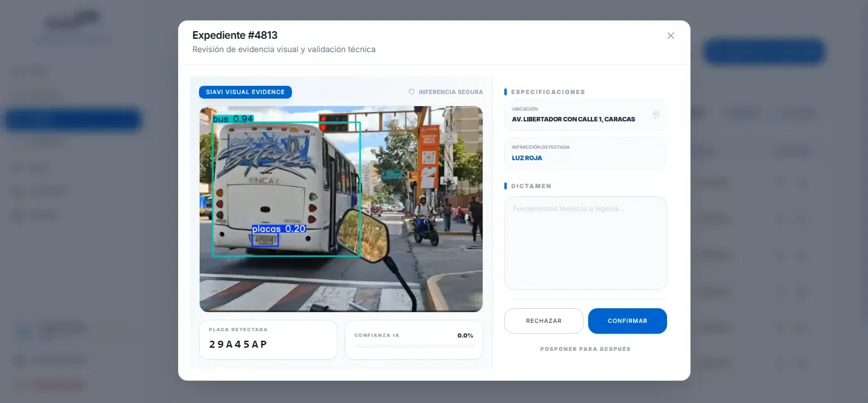The image size is (868, 403).
Task: Click the Expediente #4813 title
Action: (235, 35)
